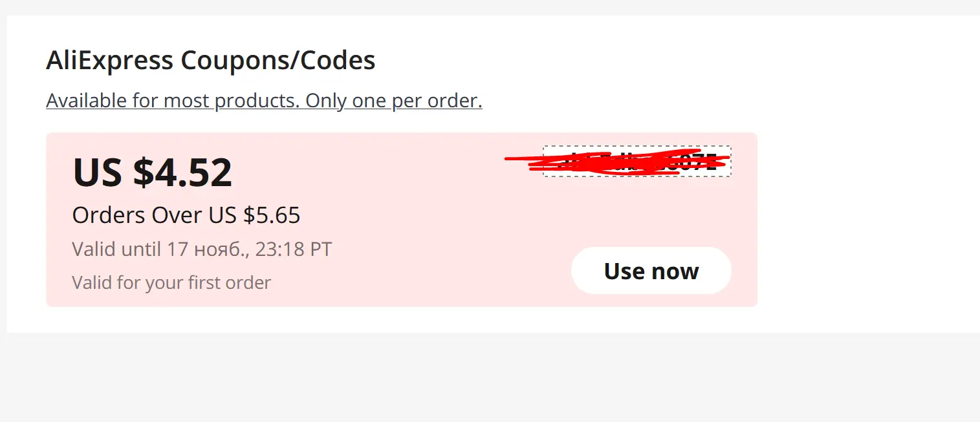The width and height of the screenshot is (980, 422).
Task: Click the $5.65 minimum order value
Action: pyautogui.click(x=272, y=215)
